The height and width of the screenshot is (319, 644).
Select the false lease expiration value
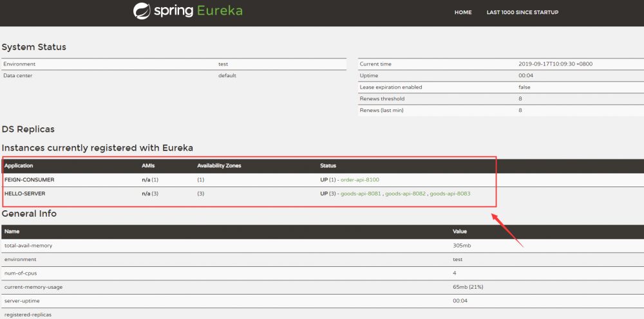pos(524,87)
